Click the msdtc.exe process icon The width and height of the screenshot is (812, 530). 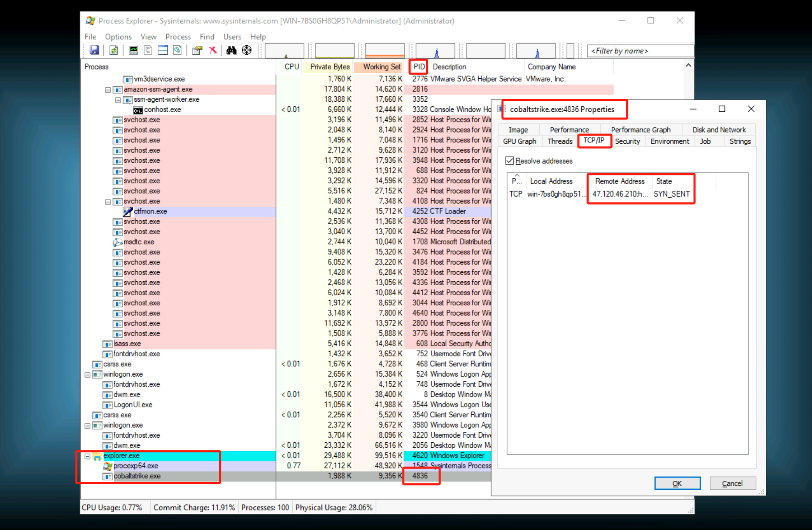[117, 242]
